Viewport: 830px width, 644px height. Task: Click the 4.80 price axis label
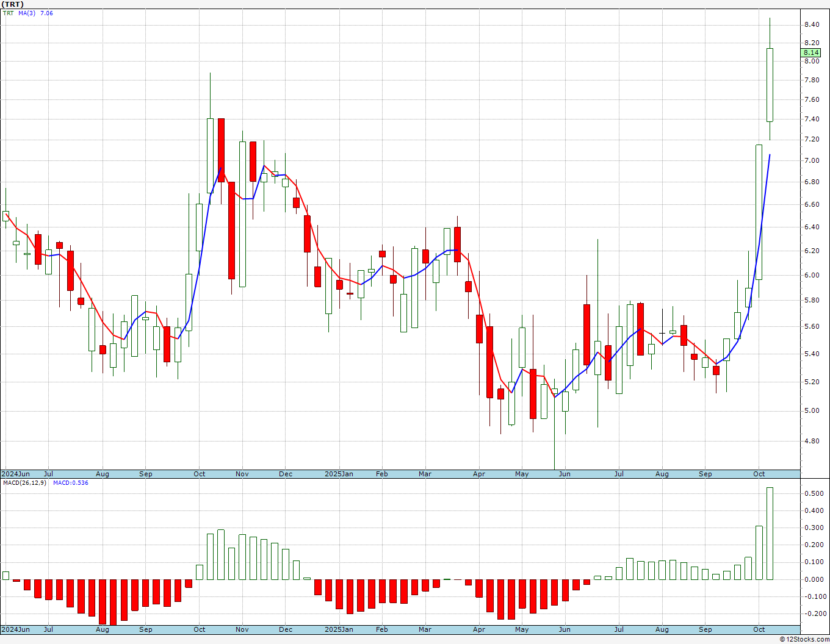[812, 441]
